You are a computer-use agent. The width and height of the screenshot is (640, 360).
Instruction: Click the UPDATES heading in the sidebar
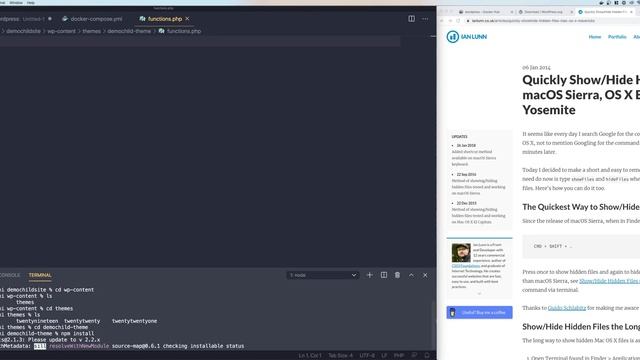460,137
